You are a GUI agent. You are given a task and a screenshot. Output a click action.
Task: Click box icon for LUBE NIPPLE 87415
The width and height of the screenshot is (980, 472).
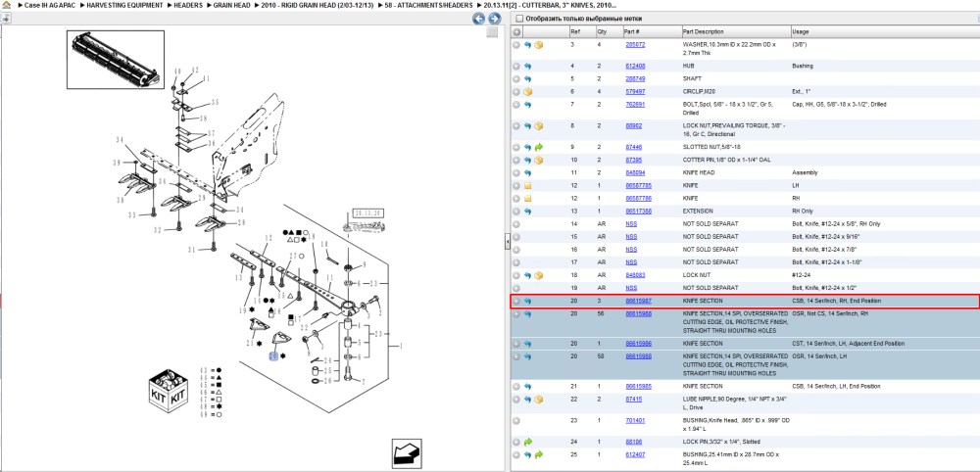[539, 399]
